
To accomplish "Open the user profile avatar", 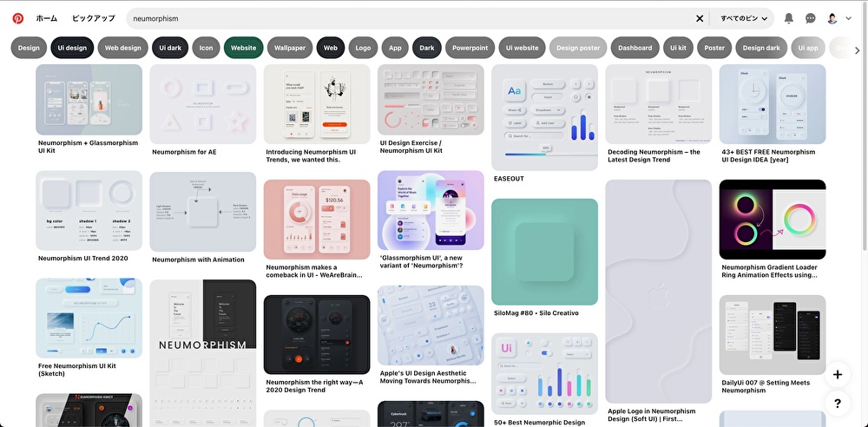I will point(832,18).
